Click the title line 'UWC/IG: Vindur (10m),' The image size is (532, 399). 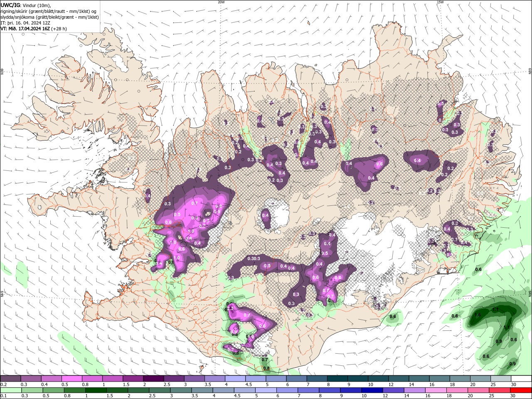(x=26, y=5)
